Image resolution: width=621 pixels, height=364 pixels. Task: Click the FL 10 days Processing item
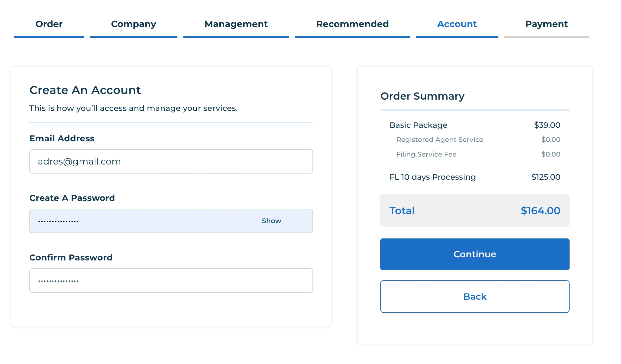click(x=432, y=177)
